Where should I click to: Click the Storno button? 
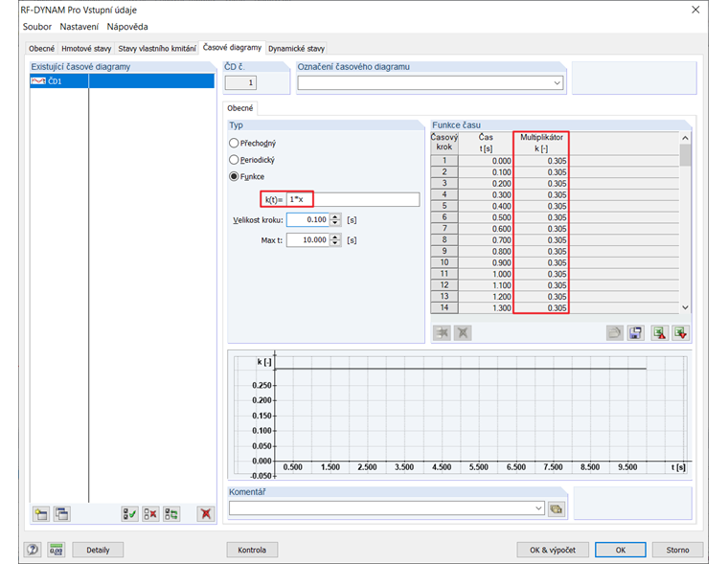pyautogui.click(x=677, y=550)
